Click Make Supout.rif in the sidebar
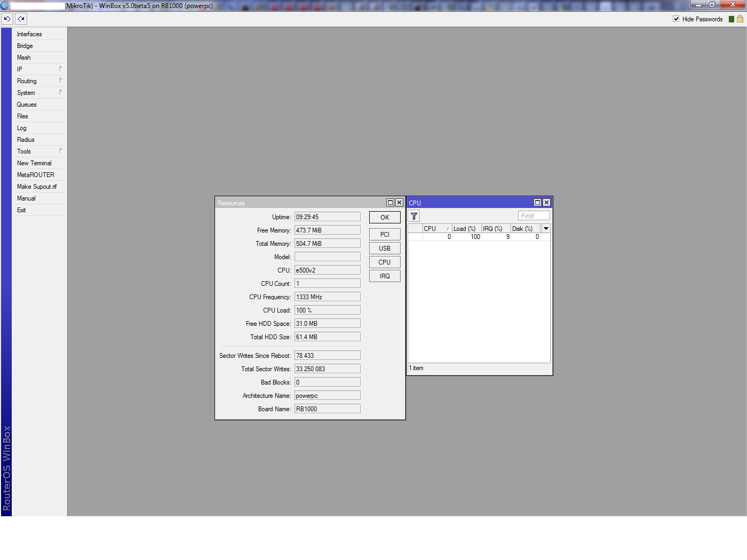This screenshot has height=560, width=747. coord(40,187)
